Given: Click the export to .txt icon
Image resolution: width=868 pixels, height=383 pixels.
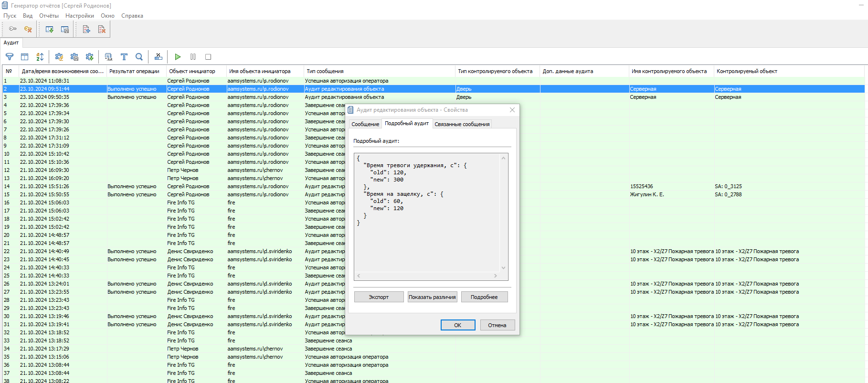Looking at the screenshot, I should tap(109, 57).
